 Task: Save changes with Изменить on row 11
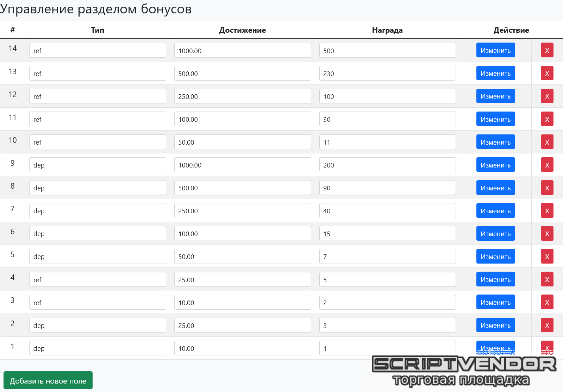(495, 119)
